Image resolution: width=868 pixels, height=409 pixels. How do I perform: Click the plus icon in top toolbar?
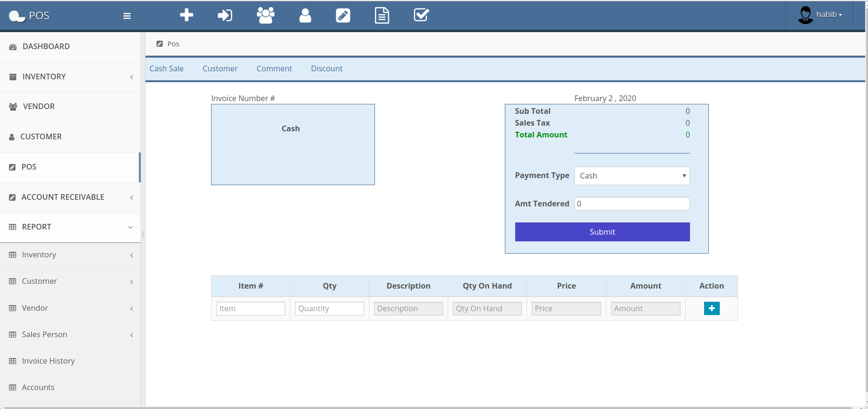coord(187,15)
